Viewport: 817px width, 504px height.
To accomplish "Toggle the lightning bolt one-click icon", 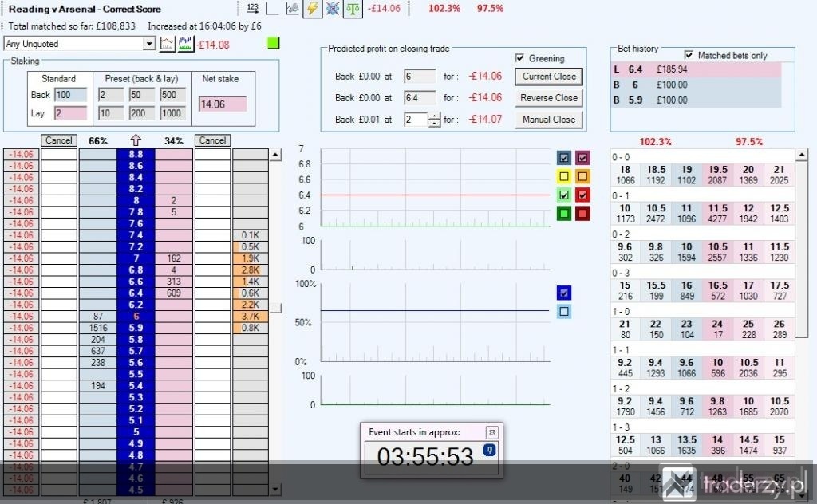I will 312,8.
